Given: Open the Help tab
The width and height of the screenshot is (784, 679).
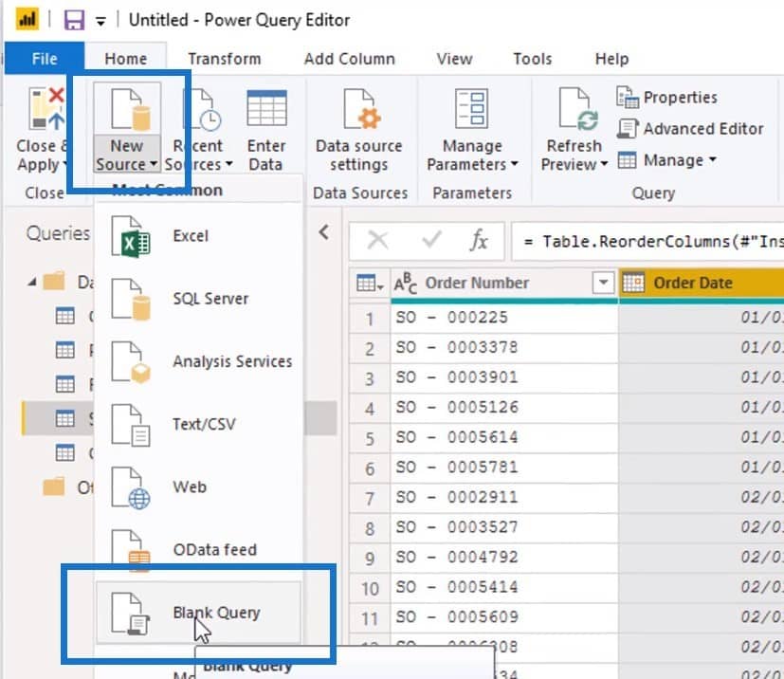Looking at the screenshot, I should click(611, 59).
